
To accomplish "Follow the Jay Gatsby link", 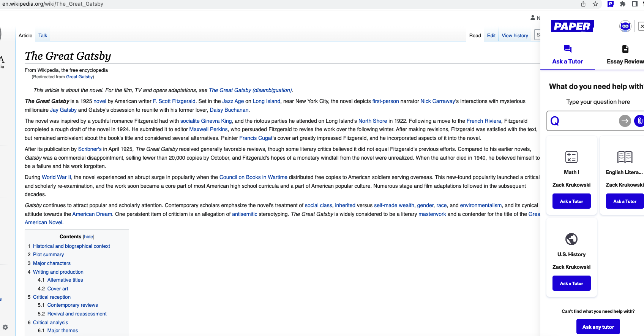I will coord(63,110).
